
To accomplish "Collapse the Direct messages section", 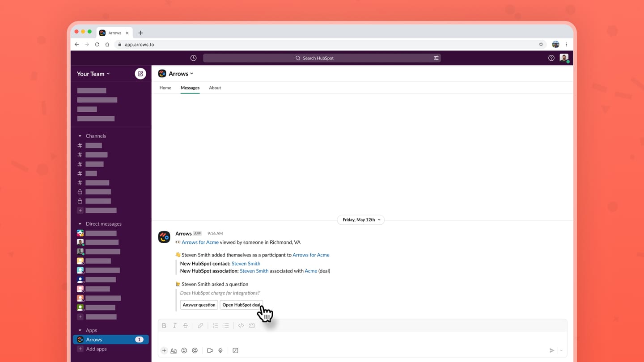I will tap(80, 224).
